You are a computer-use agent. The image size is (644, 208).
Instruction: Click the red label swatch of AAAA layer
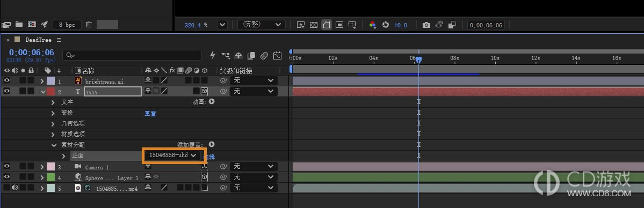click(51, 91)
